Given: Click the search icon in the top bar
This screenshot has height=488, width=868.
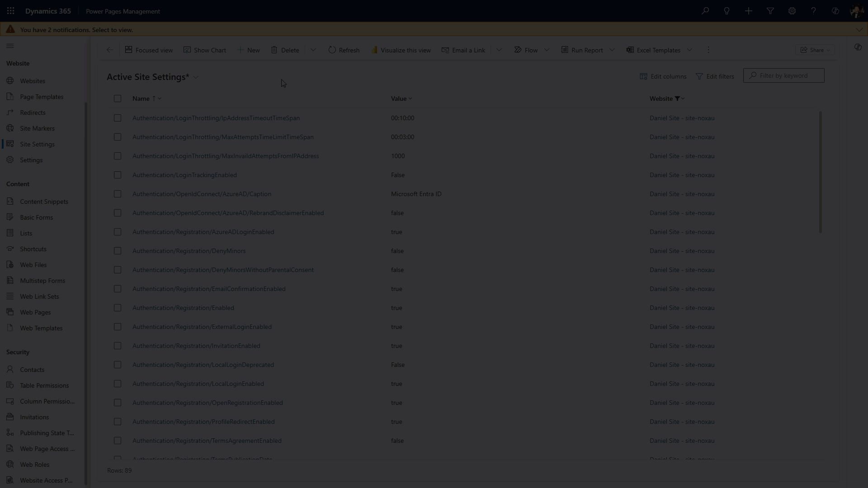Looking at the screenshot, I should 705,11.
